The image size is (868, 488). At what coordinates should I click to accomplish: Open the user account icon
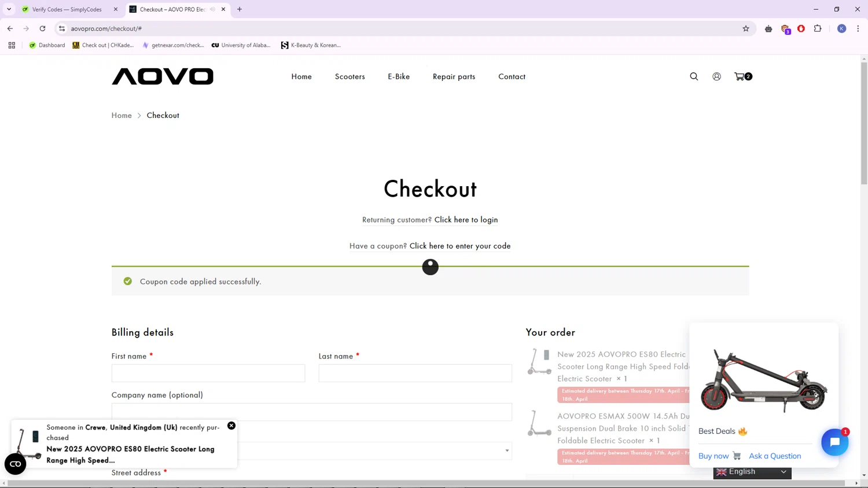point(716,76)
